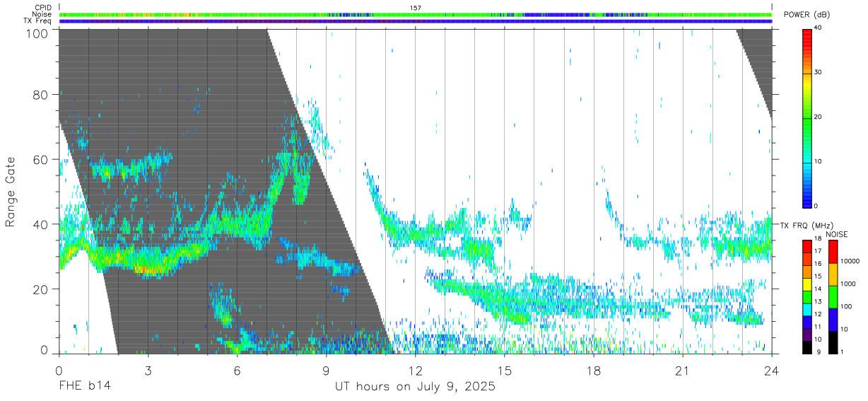868x401 pixels.
Task: Click the "17" tick on the TX frequency scale
Action: [x=818, y=251]
